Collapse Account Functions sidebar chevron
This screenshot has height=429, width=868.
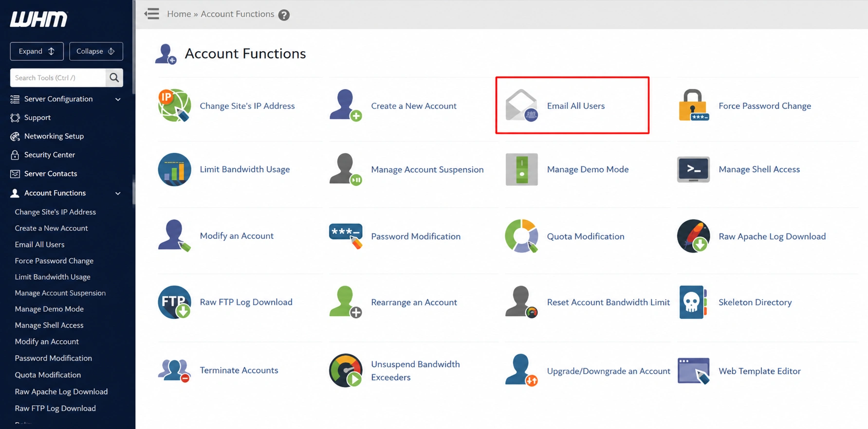tap(118, 194)
